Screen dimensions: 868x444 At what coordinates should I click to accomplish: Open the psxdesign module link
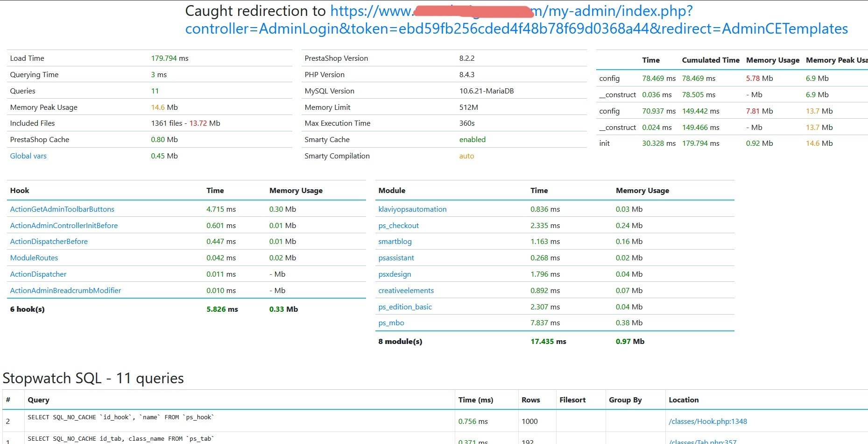pos(395,274)
